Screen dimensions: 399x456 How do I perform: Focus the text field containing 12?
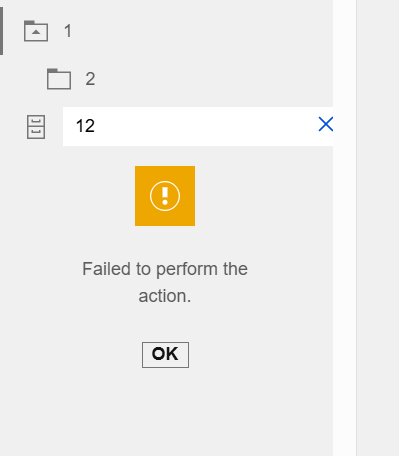click(x=198, y=126)
